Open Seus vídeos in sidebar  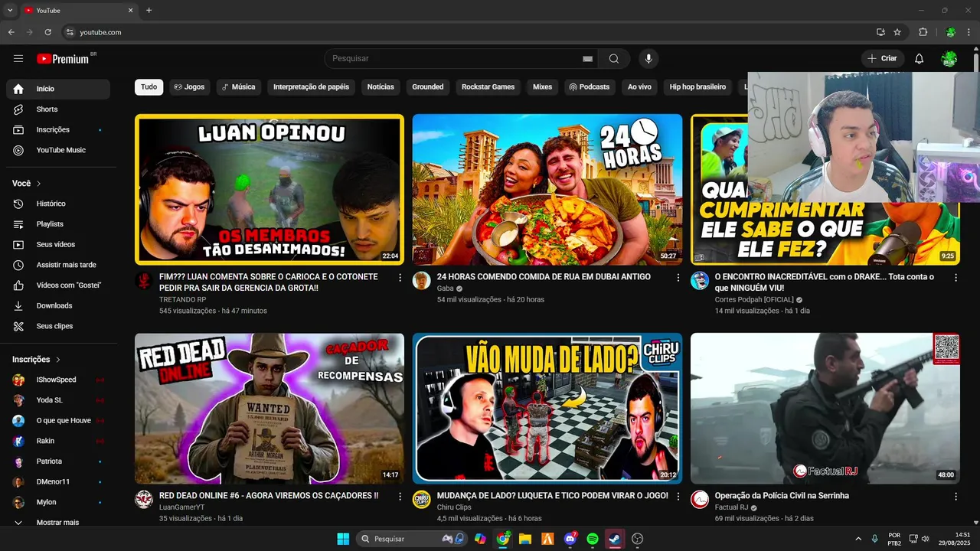pos(58,244)
